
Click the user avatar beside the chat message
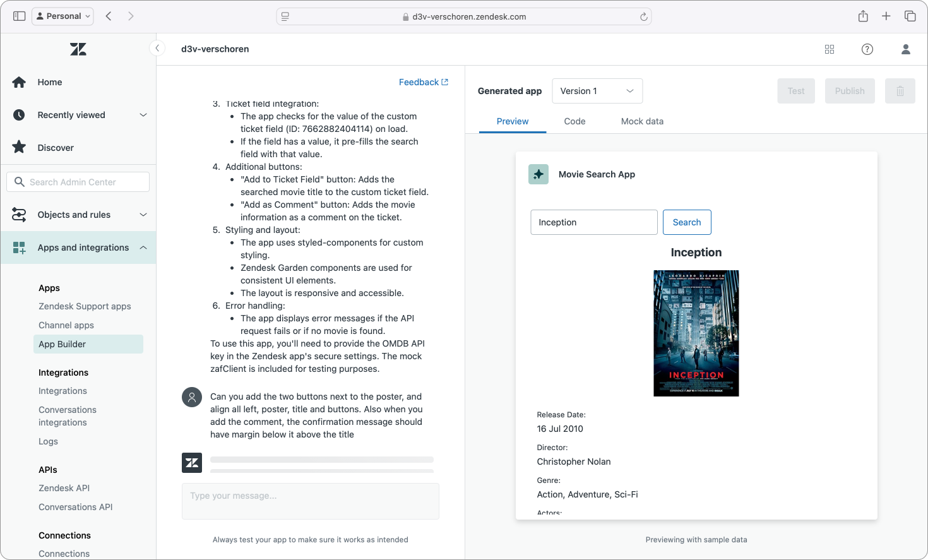(192, 398)
